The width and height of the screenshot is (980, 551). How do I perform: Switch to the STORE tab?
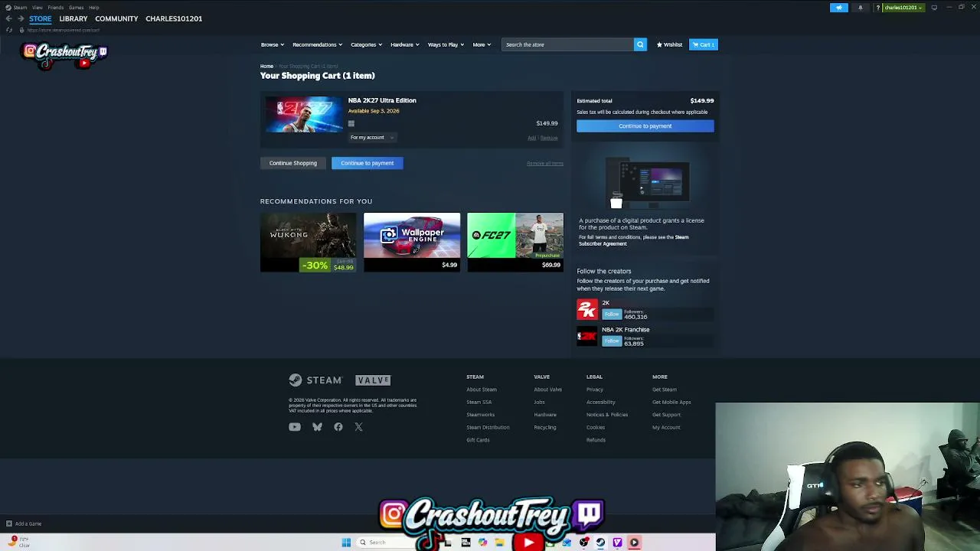(x=41, y=18)
